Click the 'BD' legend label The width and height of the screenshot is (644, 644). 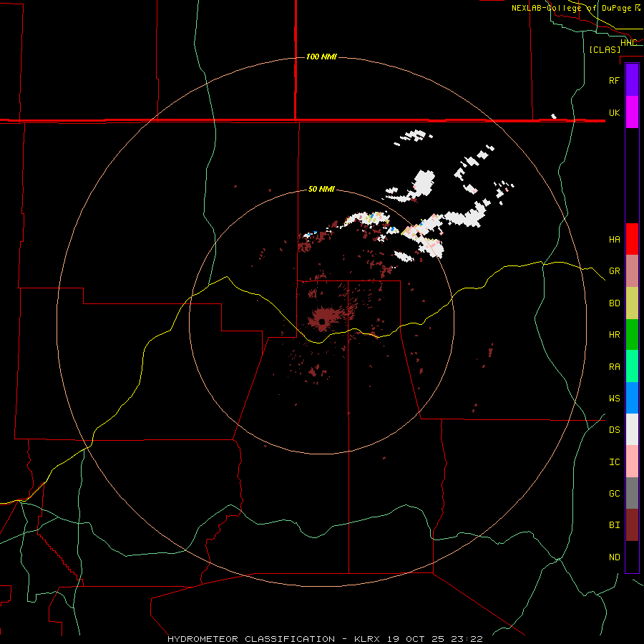(x=614, y=303)
